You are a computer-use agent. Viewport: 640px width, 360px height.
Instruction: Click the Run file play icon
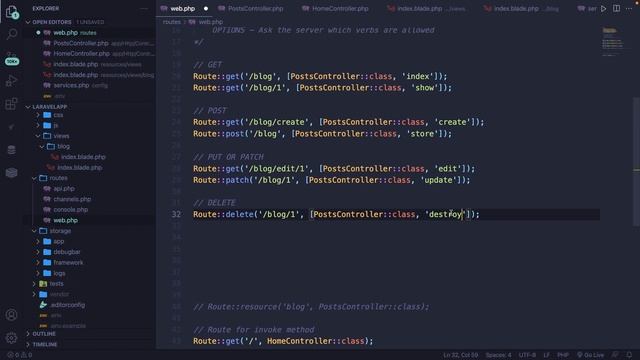603,9
